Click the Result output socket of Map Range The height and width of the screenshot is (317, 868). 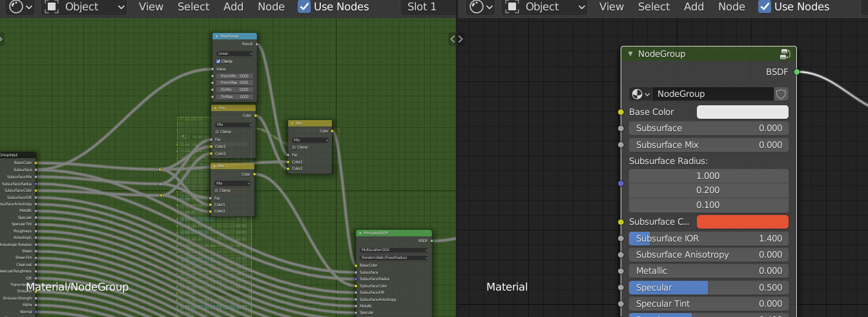tap(257, 44)
